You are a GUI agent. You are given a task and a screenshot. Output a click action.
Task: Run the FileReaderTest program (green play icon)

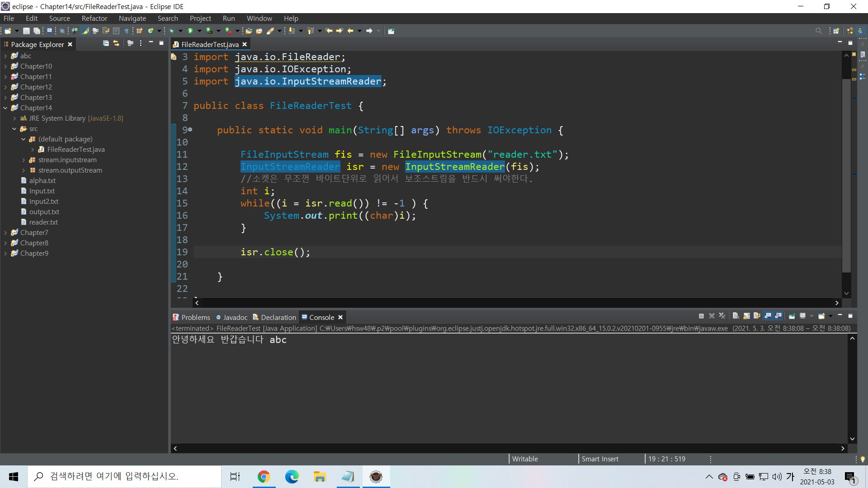pos(190,31)
